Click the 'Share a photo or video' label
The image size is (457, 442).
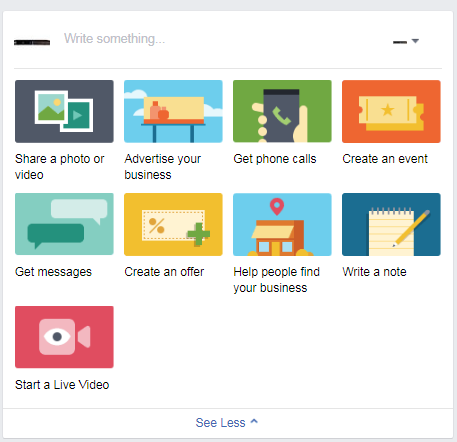click(60, 167)
